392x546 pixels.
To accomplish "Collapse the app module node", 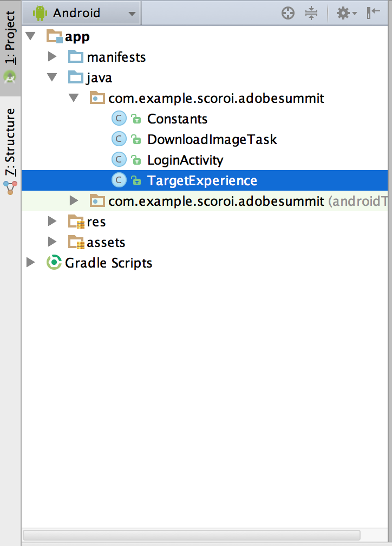I will (30, 36).
